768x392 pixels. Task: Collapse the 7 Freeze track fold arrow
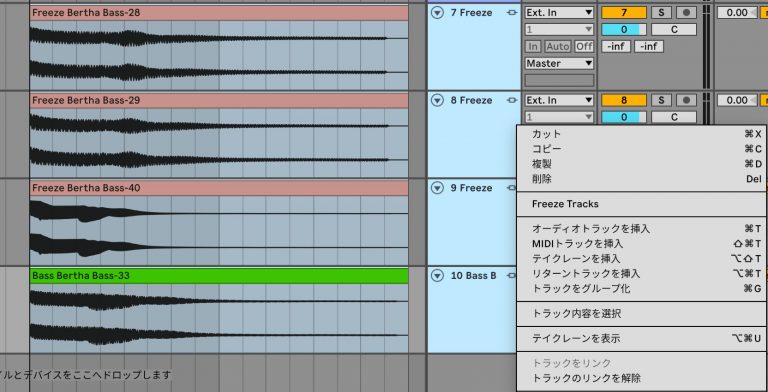point(437,13)
